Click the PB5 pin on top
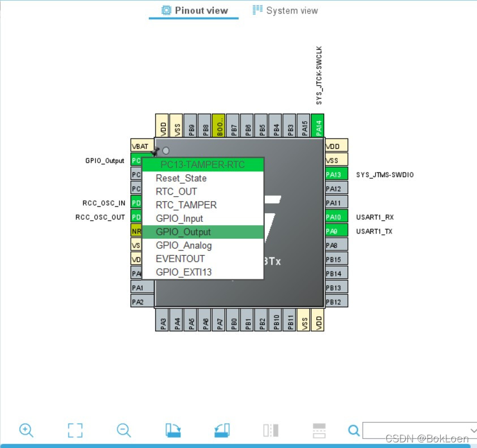Viewport: 477px width, 448px height. click(x=261, y=126)
